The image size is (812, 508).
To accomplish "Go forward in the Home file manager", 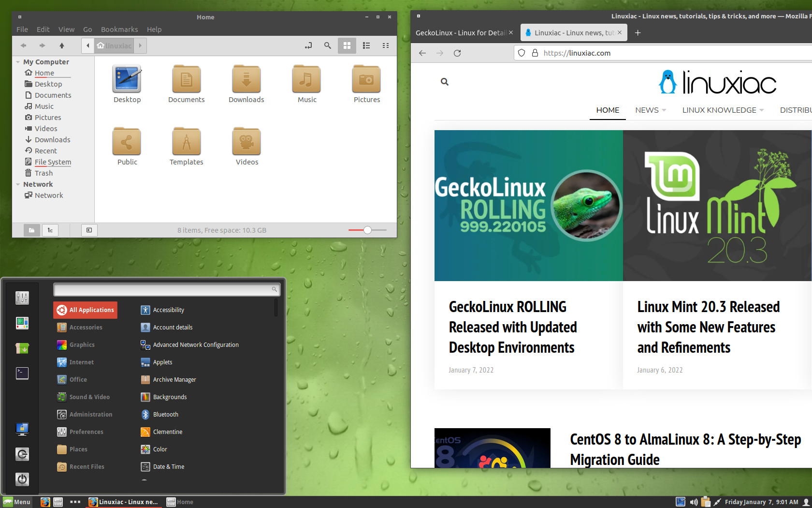I will 42,45.
